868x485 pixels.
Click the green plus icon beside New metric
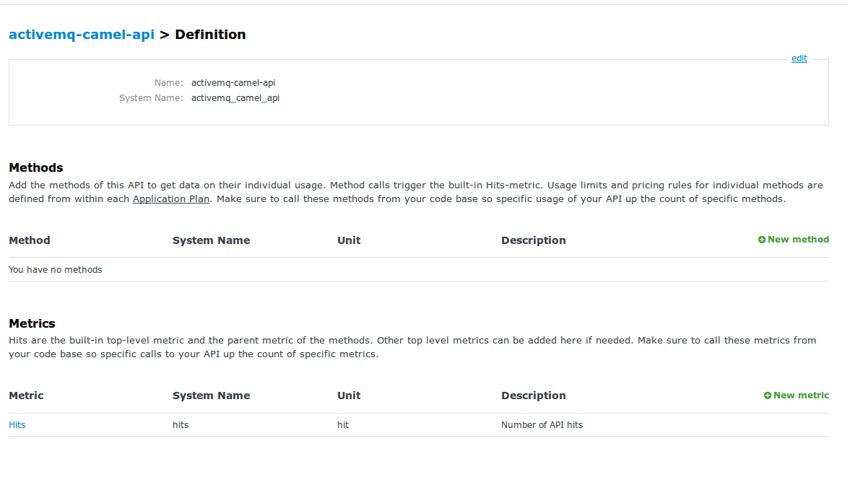[x=767, y=395]
